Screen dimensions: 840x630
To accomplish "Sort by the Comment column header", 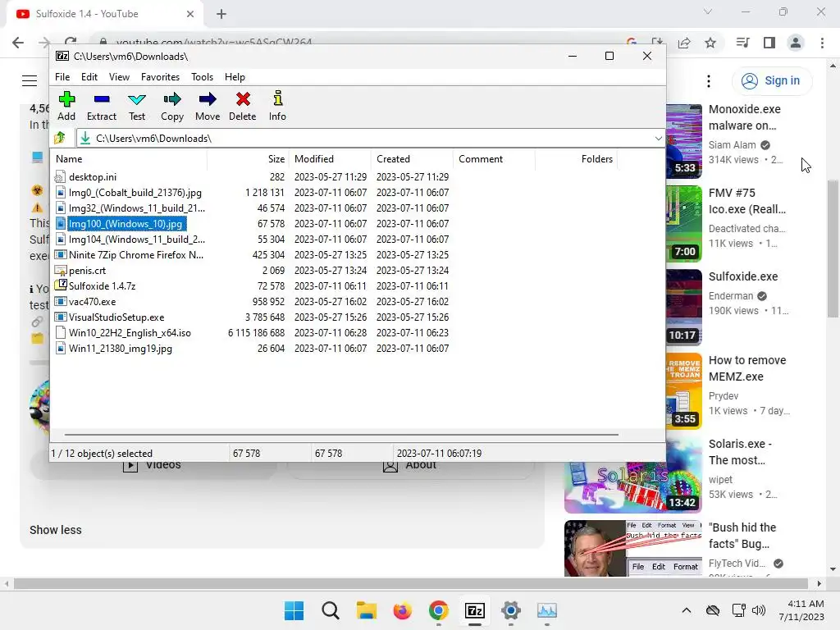I will (494, 159).
